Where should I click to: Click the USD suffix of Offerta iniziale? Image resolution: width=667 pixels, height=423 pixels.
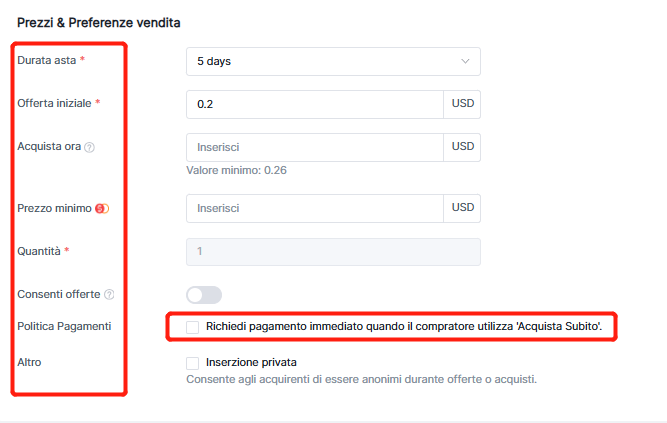(462, 104)
